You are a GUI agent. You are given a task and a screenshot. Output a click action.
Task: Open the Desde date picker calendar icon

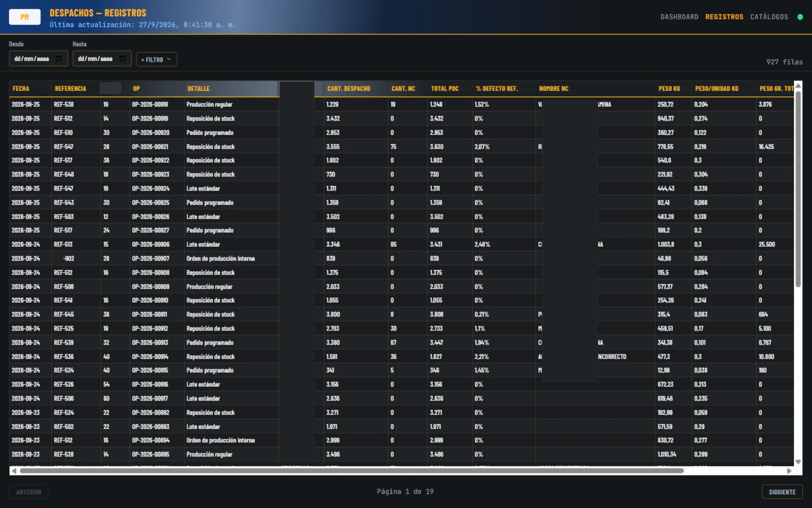tap(59, 59)
